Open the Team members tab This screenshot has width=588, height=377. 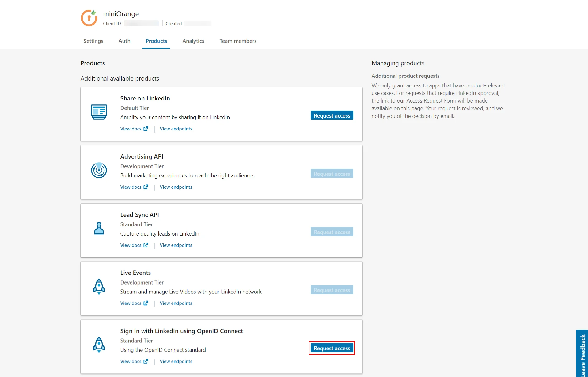(238, 41)
